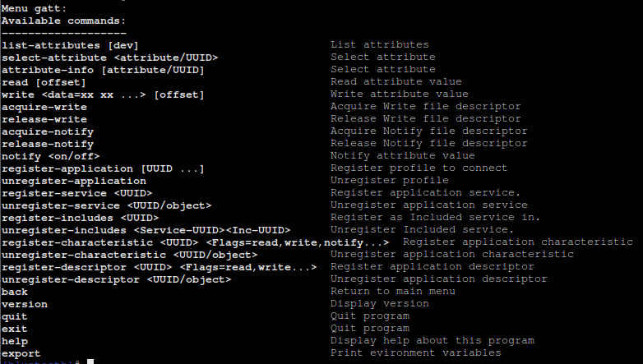Click the 'release-notify' command text
The height and width of the screenshot is (364, 643).
coord(47,143)
